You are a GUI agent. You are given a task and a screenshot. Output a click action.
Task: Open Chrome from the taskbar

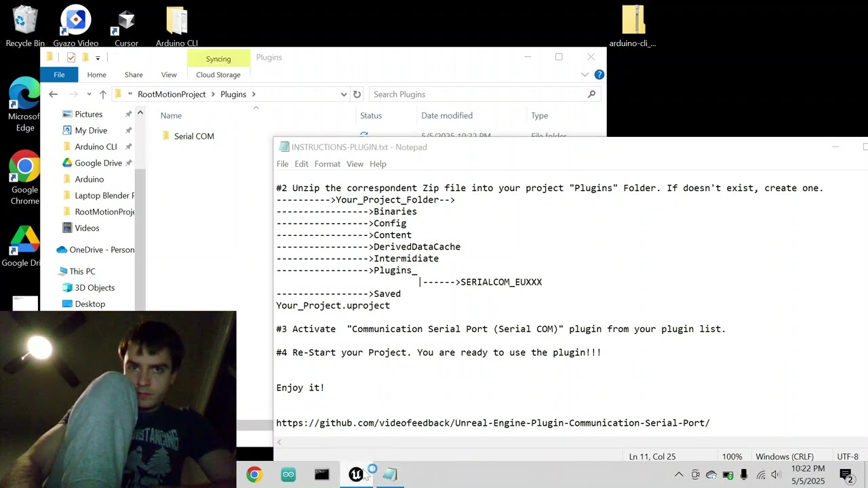pos(254,475)
